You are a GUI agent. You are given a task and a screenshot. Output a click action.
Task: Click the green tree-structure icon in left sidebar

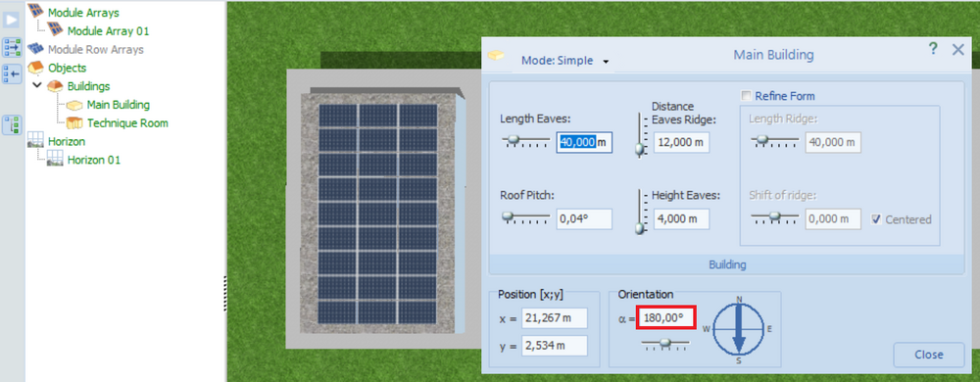(x=12, y=124)
